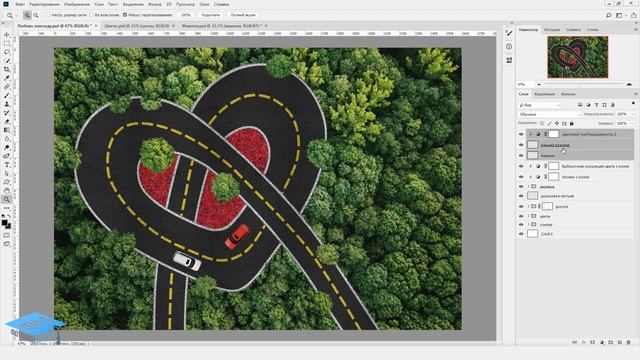Add a layer mask using the bottom icon
The width and height of the screenshot is (640, 360).
coord(593,342)
